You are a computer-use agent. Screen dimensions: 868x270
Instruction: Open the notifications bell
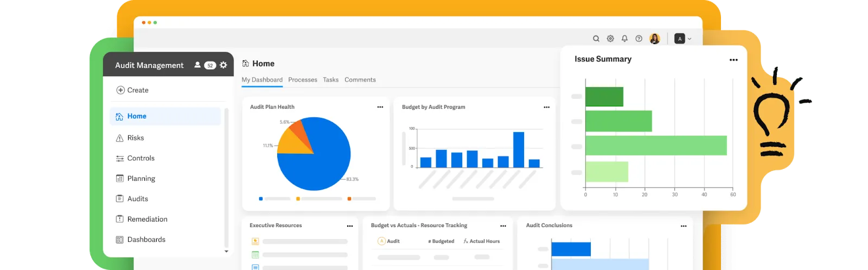(x=624, y=39)
